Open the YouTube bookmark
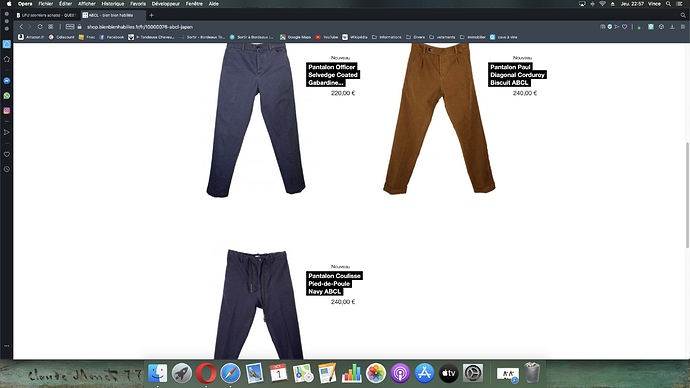690x388 pixels. 327,37
